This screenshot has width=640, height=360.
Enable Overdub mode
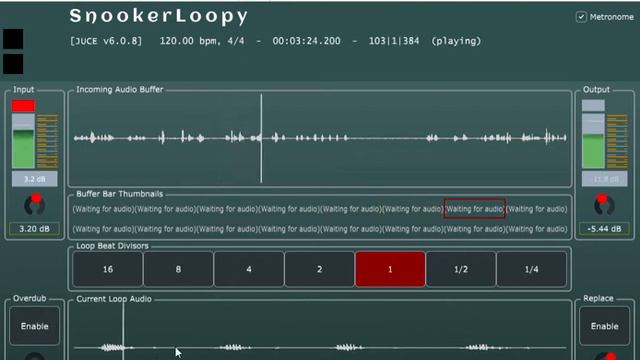click(35, 326)
